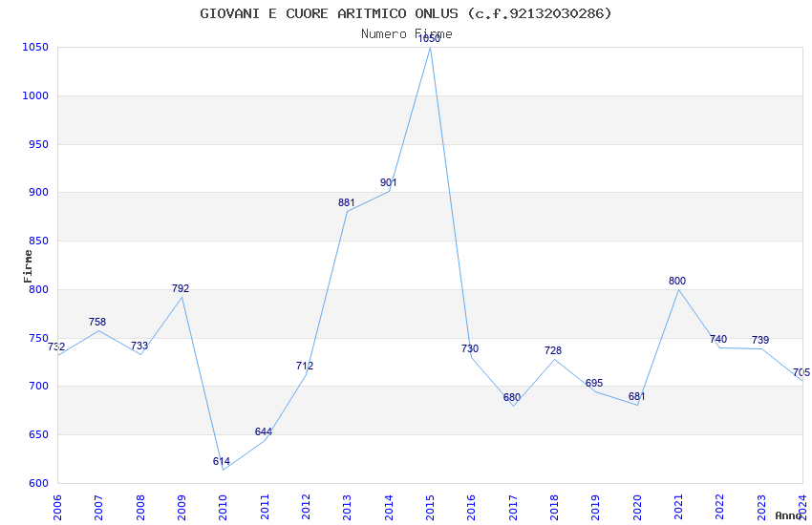
Task: Click the subtitle Numero Firme
Action: pos(407,34)
